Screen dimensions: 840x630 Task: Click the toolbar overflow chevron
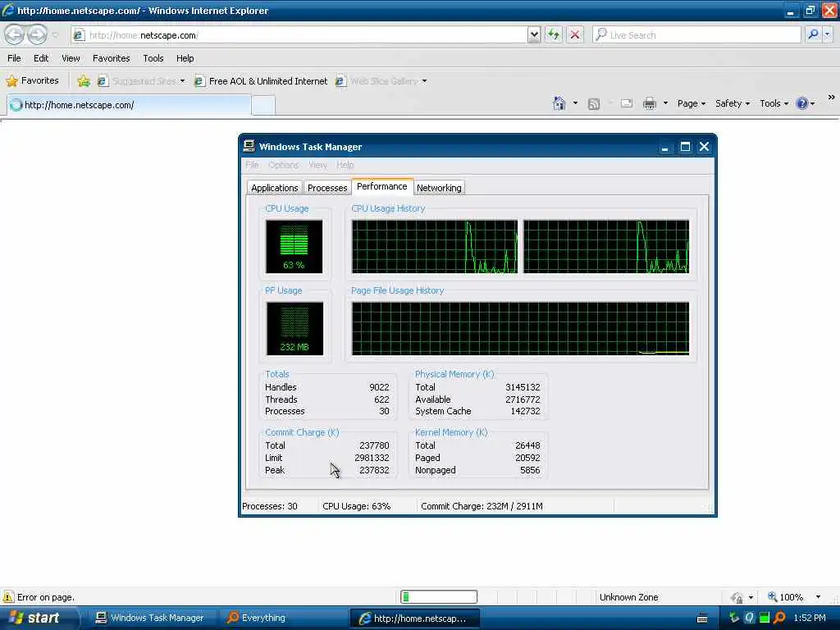(831, 97)
